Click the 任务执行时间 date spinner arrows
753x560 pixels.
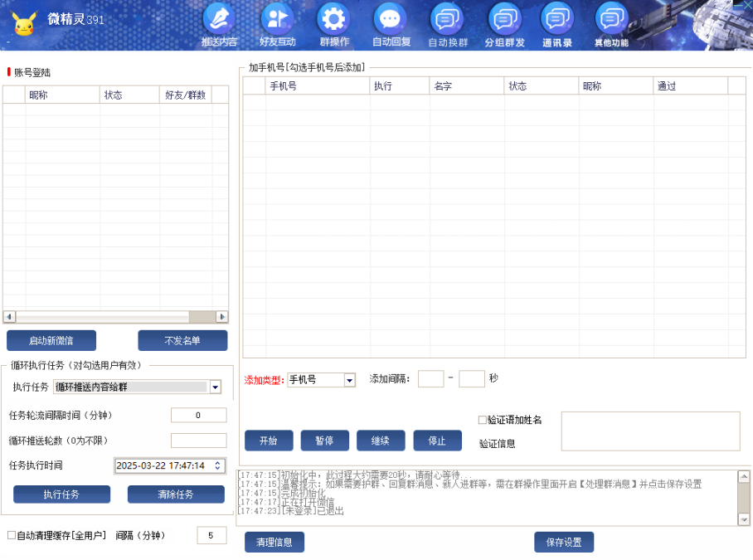coord(218,465)
